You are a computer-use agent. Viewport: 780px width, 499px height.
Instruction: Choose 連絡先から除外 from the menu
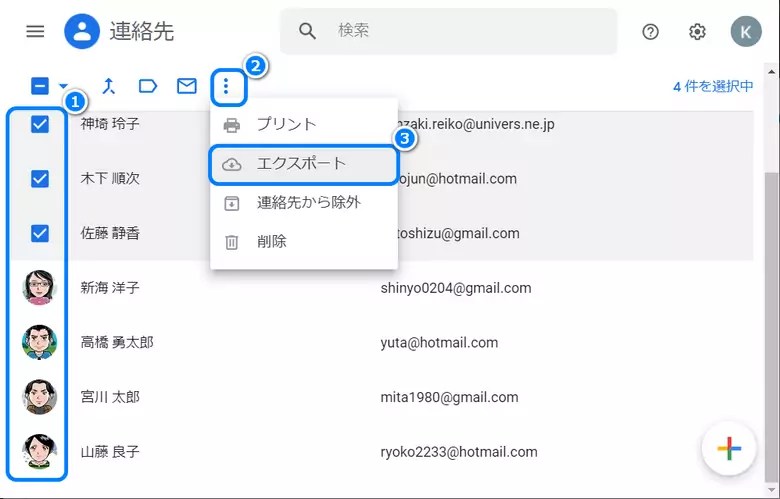click(x=304, y=202)
